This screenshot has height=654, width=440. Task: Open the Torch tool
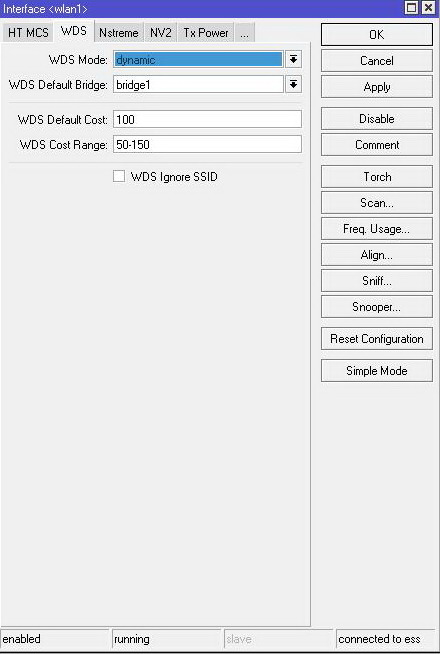(377, 177)
